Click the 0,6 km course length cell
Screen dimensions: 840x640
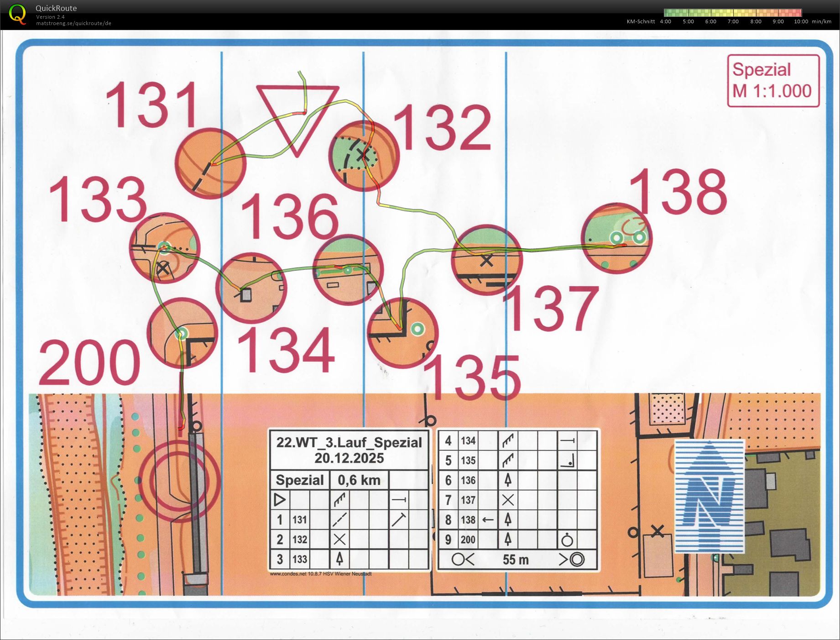point(359,480)
